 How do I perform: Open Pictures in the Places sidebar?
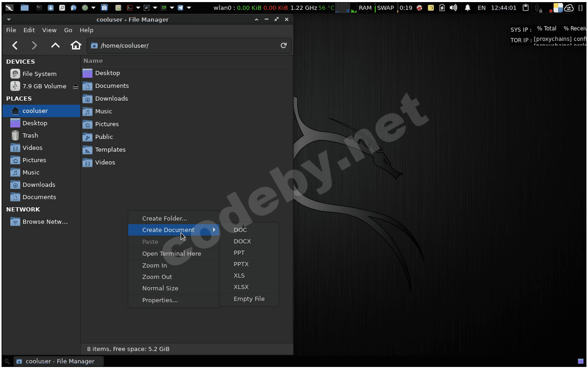[x=41, y=160]
